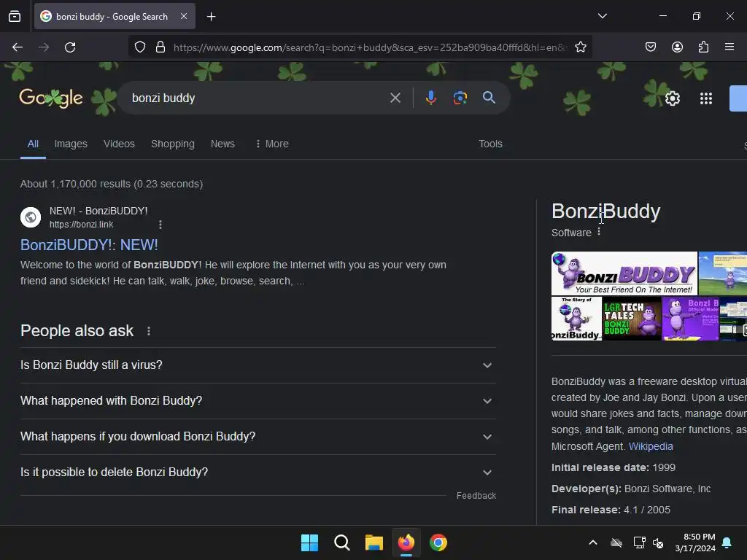The image size is (747, 560).
Task: Open the extensions puzzle icon
Action: (703, 47)
